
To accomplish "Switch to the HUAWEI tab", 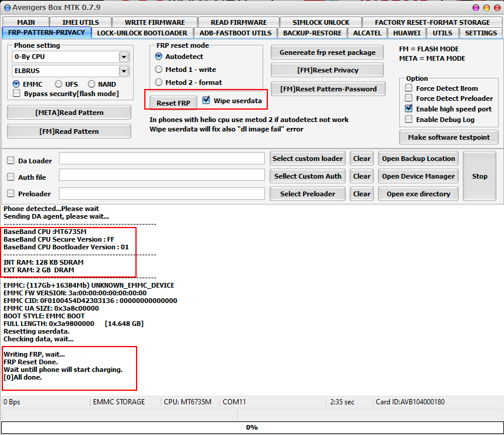I will (407, 33).
